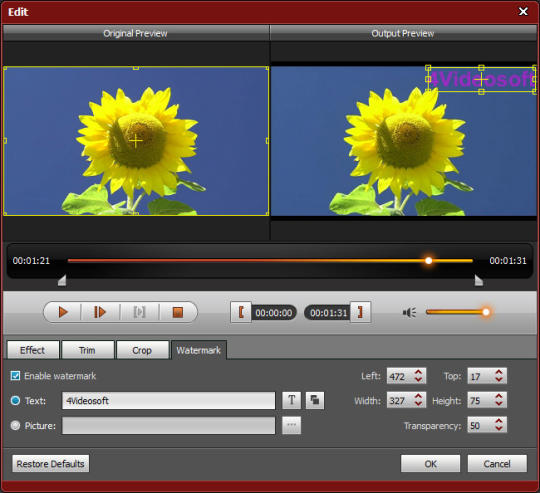Set the trim start bracket marker
The image size is (540, 493).
coord(241,312)
